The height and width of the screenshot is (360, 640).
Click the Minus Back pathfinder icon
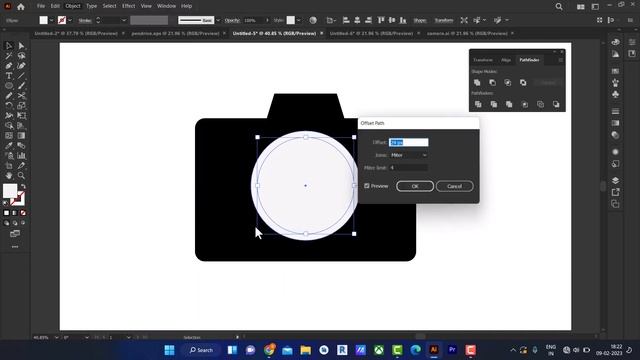(x=556, y=104)
